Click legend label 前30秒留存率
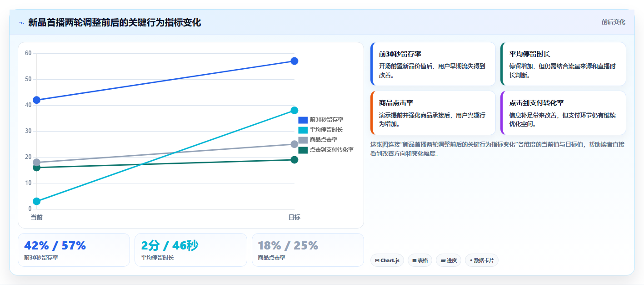 click(x=326, y=120)
